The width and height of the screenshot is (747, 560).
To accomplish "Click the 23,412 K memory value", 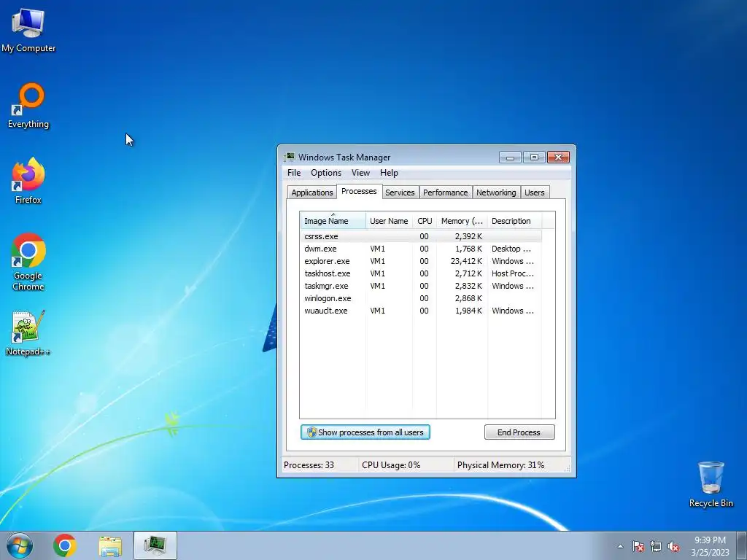I will point(466,261).
